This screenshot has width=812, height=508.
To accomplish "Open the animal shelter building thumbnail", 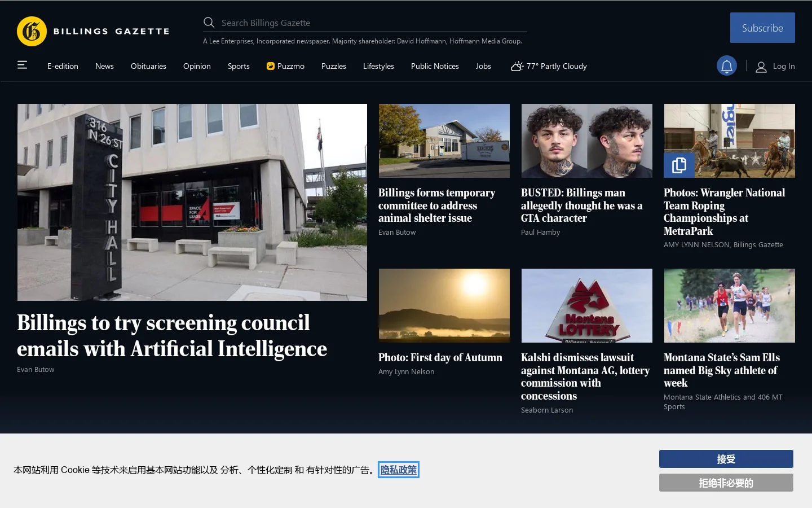I will tap(444, 141).
